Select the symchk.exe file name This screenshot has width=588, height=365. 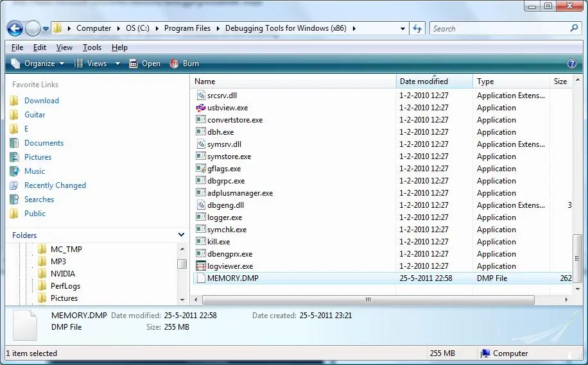(x=227, y=230)
